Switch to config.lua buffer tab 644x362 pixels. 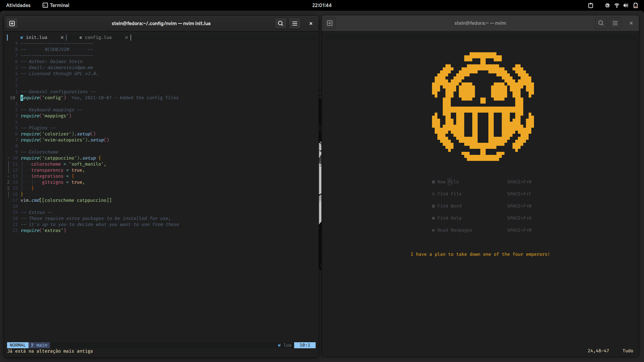98,38
